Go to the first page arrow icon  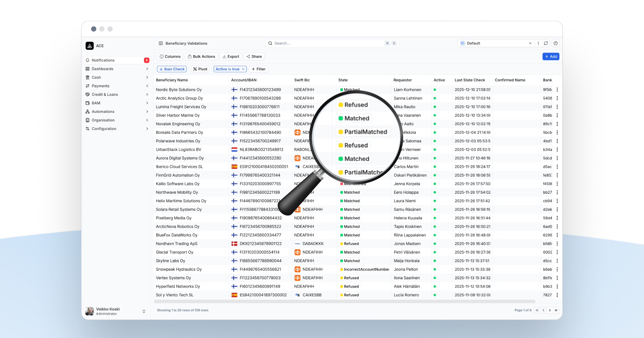[537, 310]
